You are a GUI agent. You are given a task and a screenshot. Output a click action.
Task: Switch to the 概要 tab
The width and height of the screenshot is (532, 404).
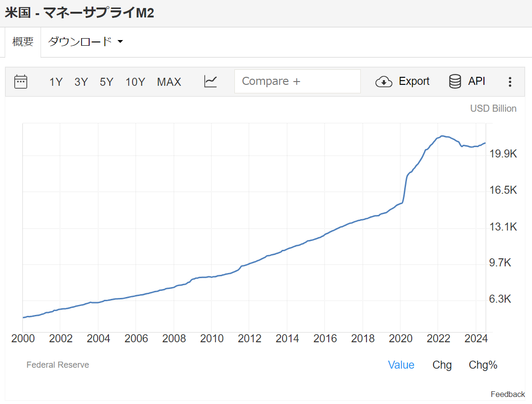[x=23, y=41]
